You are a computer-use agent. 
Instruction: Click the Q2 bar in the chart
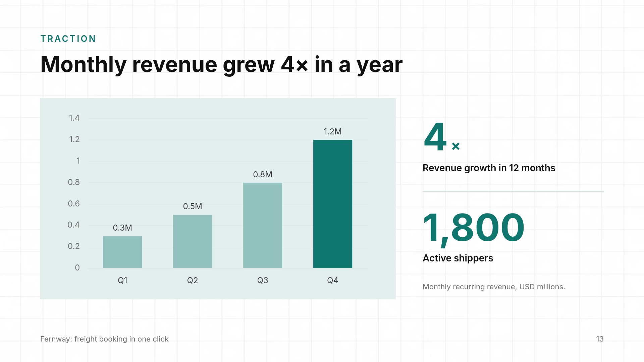coord(193,241)
